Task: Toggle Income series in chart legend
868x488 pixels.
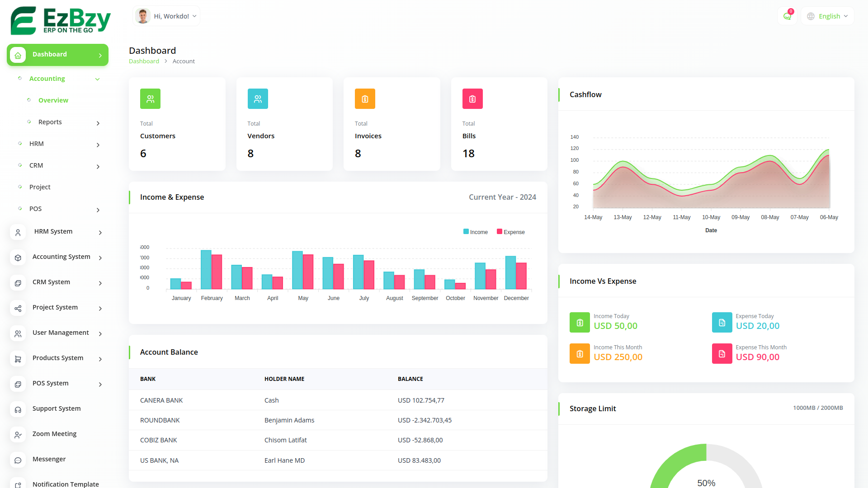Action: pos(476,232)
